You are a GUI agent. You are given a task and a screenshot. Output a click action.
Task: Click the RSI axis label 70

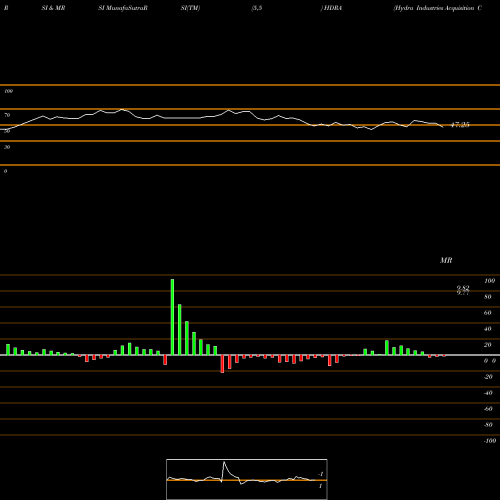click(7, 115)
